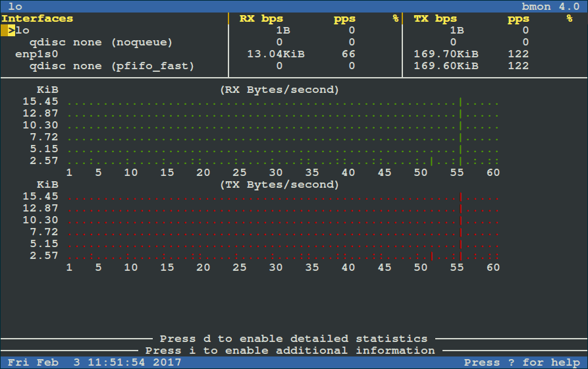Click the yellow selection arrow beside lo
The width and height of the screenshot is (588, 369).
pos(11,30)
